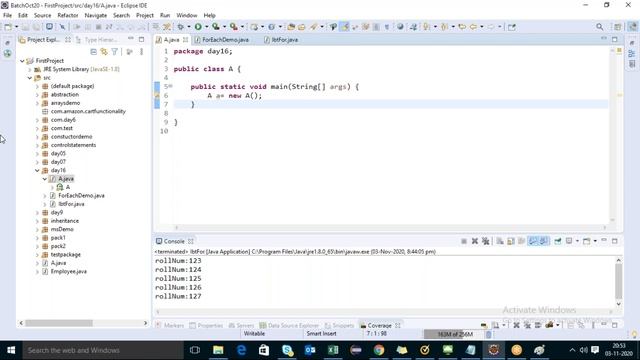Viewport: 640px width, 360px height.
Task: Click the Open Console icon
Action: (587, 241)
